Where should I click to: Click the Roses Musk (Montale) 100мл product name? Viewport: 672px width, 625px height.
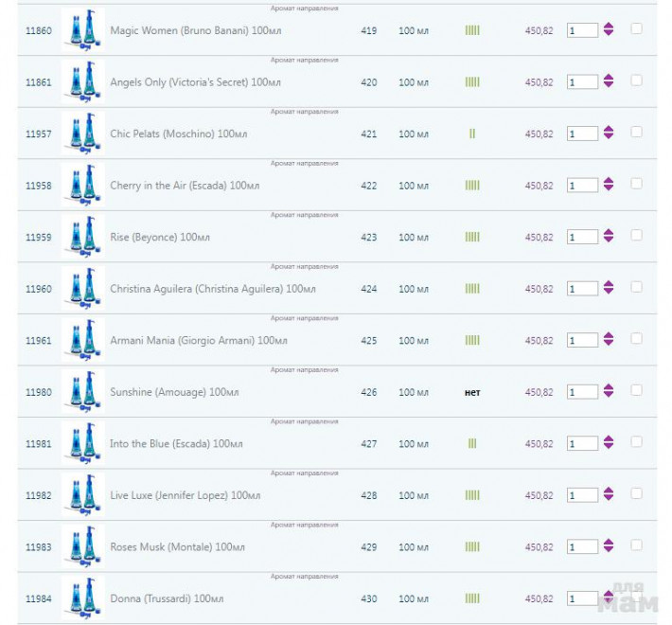(177, 546)
